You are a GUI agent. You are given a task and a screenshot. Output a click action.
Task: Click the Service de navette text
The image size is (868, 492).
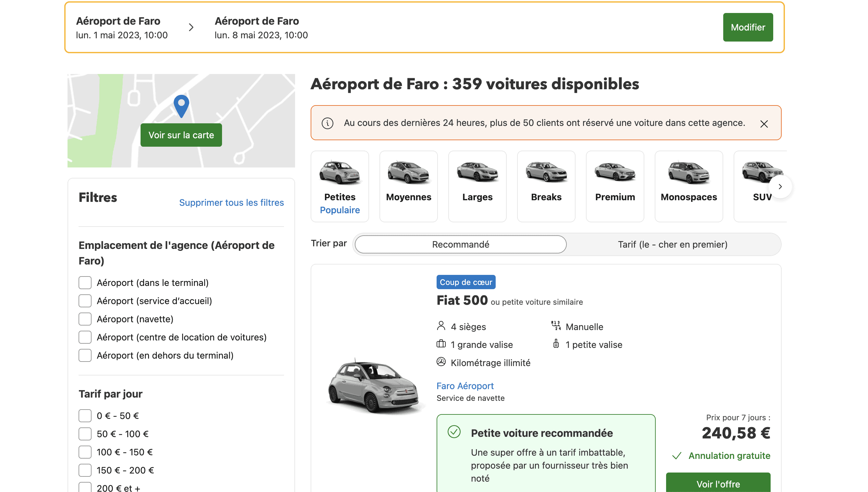point(470,398)
